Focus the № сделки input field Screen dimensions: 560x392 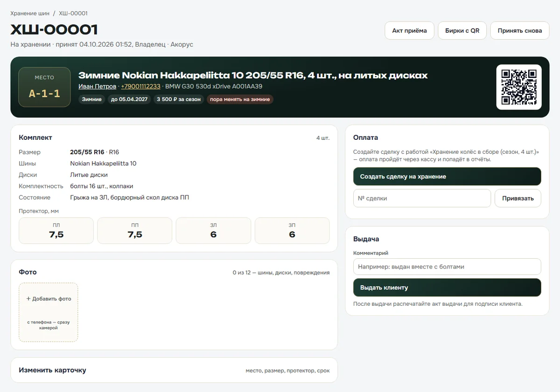pos(422,198)
